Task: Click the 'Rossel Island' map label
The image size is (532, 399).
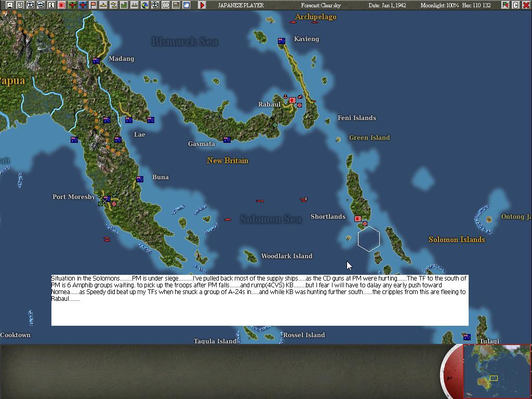Action: point(304,335)
